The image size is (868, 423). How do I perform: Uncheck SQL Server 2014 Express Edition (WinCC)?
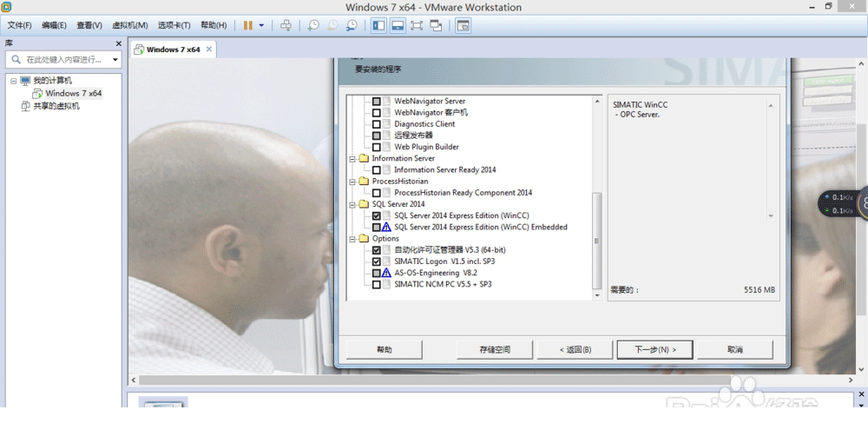point(377,216)
